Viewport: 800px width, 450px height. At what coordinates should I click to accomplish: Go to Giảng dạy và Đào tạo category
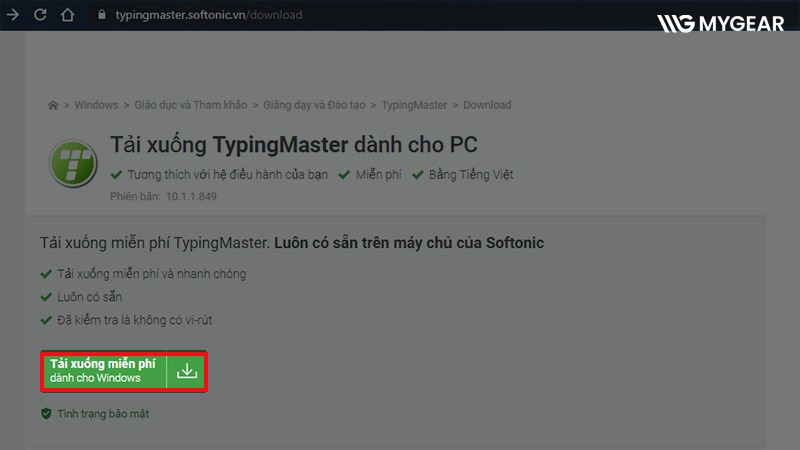pyautogui.click(x=314, y=105)
